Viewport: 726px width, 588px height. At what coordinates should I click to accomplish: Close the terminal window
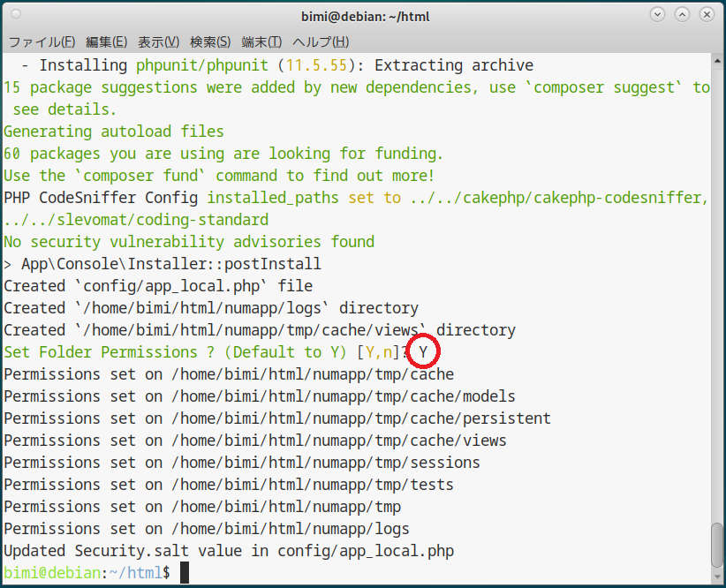707,15
